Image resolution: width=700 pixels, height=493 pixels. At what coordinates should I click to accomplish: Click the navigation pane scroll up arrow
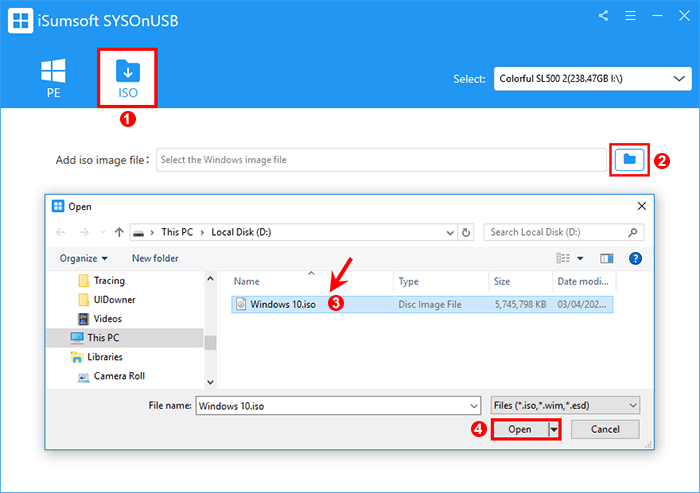click(x=210, y=279)
